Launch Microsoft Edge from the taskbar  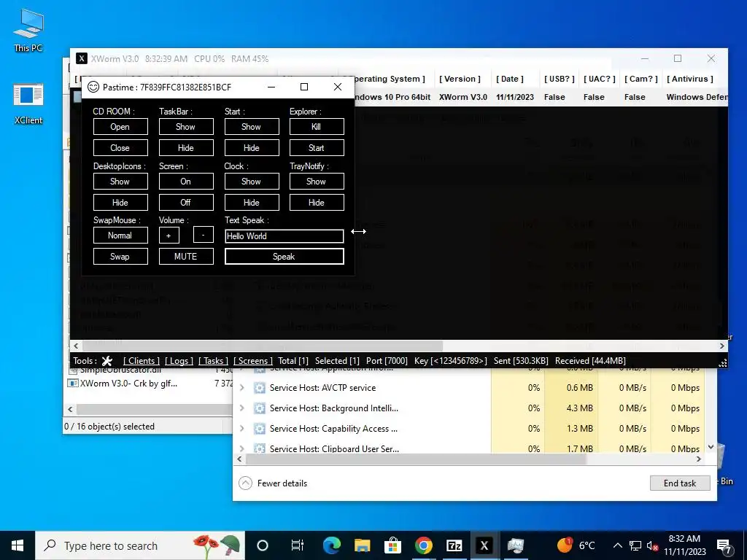[x=332, y=545]
